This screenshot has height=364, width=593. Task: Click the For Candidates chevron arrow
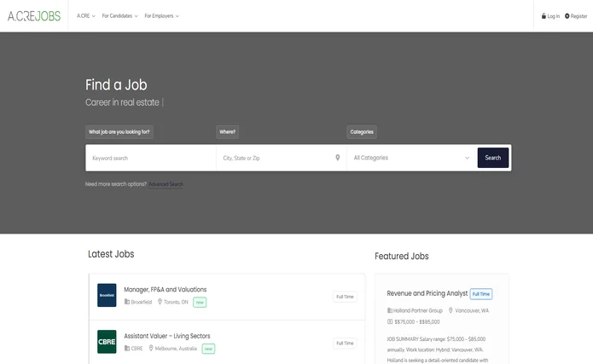click(x=136, y=16)
